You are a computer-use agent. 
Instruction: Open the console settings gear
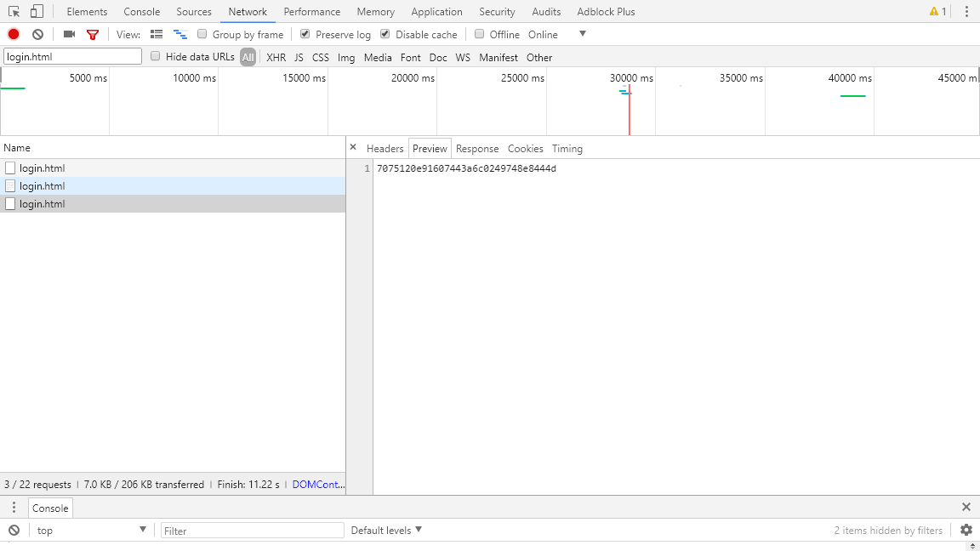coord(966,530)
